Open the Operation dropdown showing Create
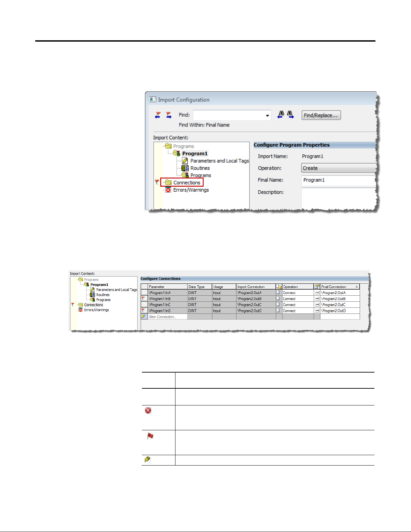The height and width of the screenshot is (532, 411). point(339,168)
